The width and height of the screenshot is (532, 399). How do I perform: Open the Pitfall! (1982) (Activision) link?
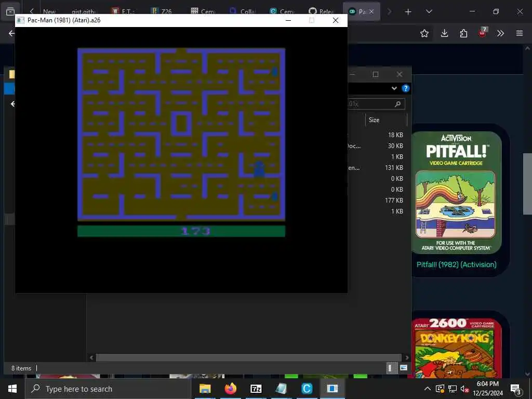[x=456, y=264]
